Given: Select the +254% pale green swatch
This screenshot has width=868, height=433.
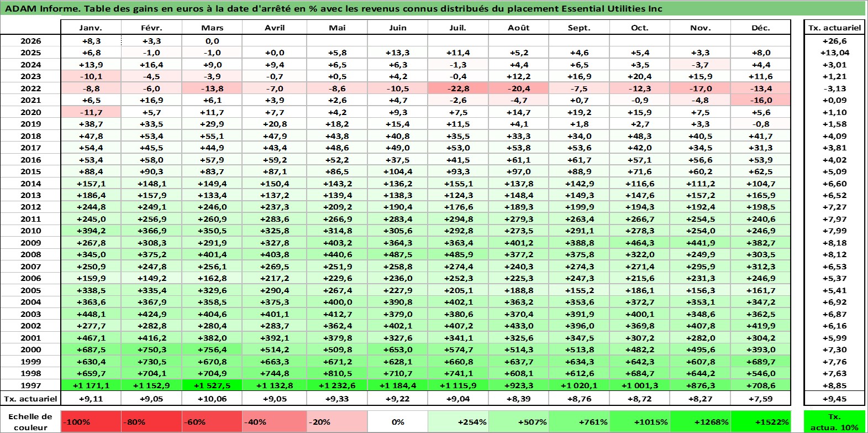Looking at the screenshot, I should click(458, 421).
